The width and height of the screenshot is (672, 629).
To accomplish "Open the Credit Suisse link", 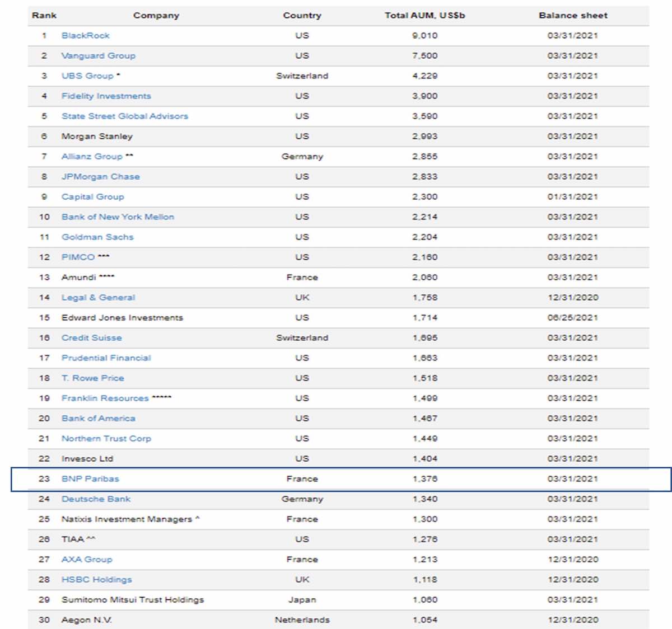I will coord(92,337).
